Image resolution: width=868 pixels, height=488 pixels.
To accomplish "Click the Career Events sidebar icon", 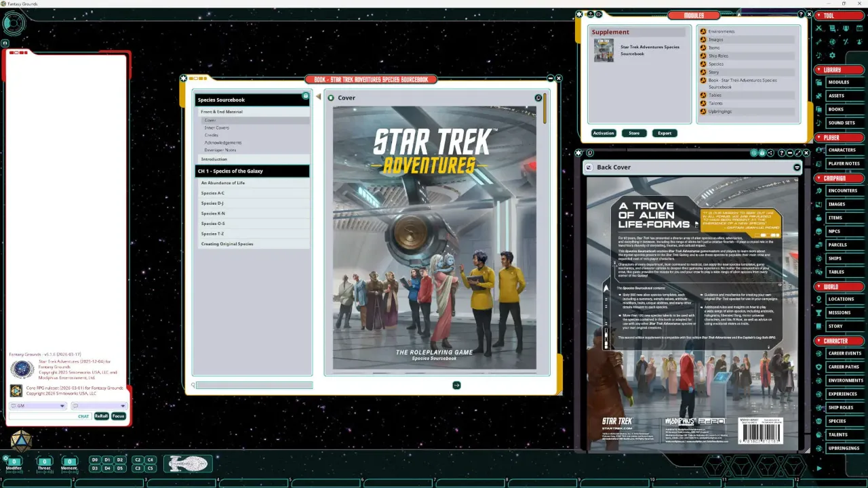I will pyautogui.click(x=819, y=353).
